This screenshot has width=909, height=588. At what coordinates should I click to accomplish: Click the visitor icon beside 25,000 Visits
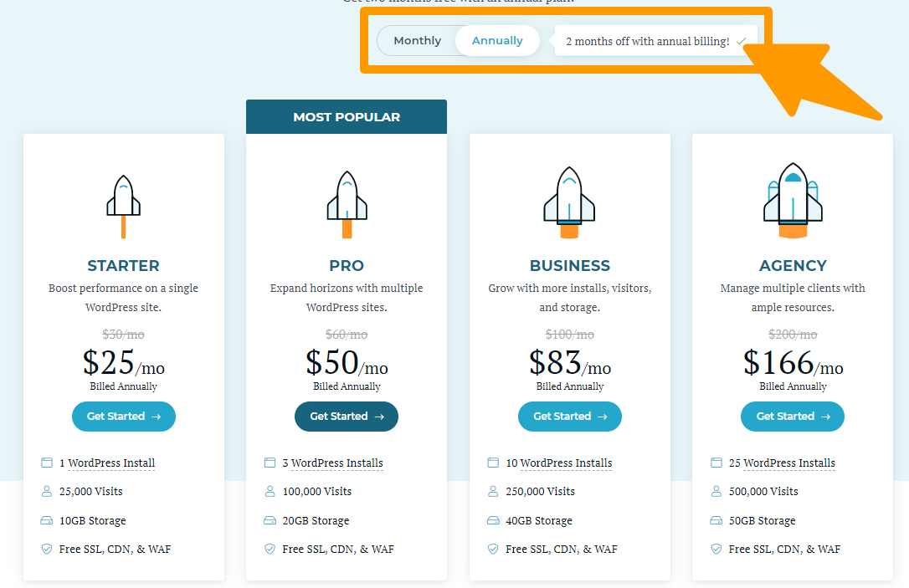pyautogui.click(x=46, y=491)
